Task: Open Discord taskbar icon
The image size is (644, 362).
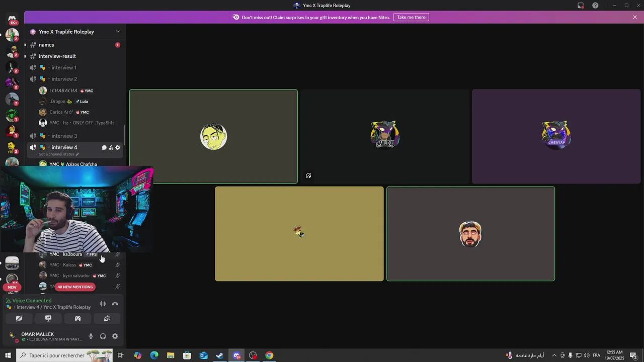Action: tap(236, 355)
